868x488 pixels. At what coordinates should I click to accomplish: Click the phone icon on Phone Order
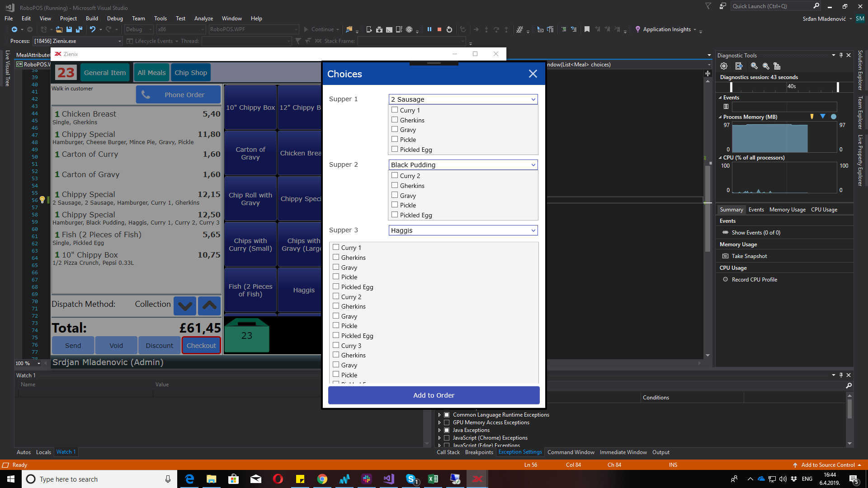pos(146,94)
